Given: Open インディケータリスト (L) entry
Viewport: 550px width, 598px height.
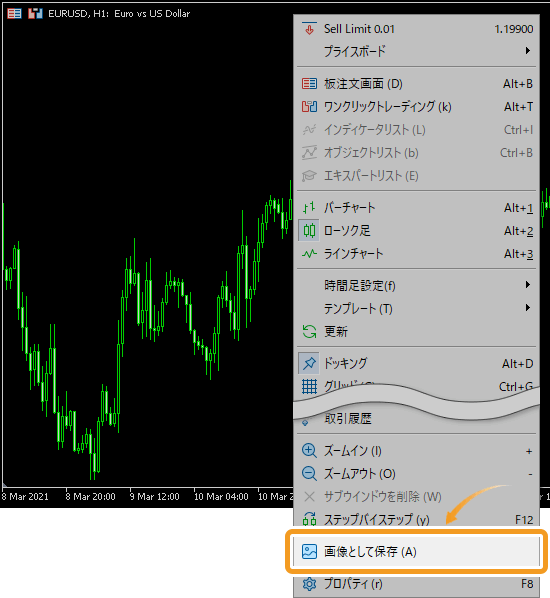Looking at the screenshot, I should (x=416, y=130).
